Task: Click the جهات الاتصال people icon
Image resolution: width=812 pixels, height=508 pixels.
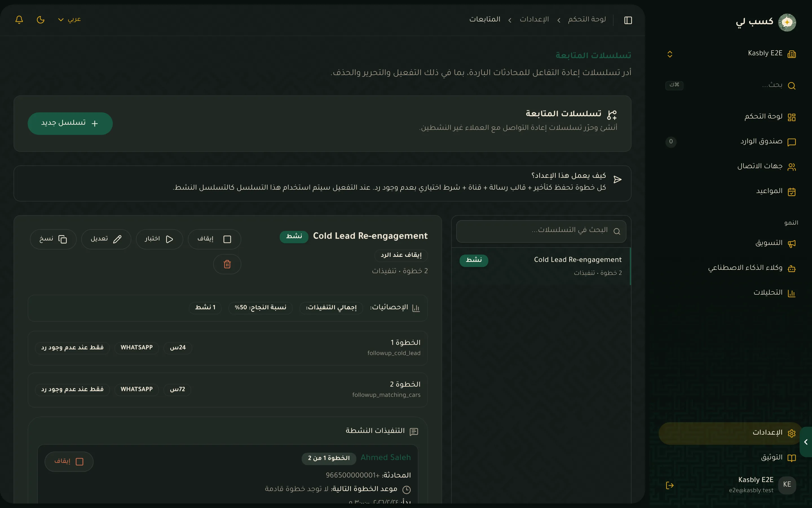Action: tap(791, 167)
